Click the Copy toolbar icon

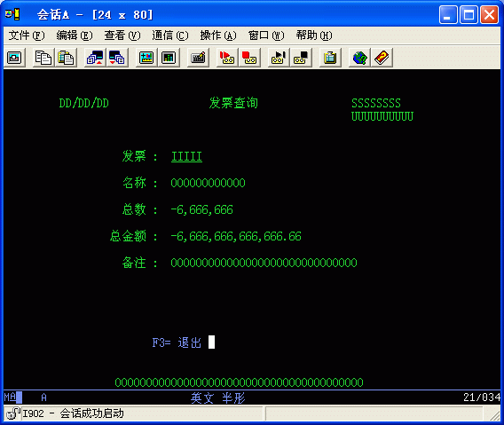coord(43,58)
